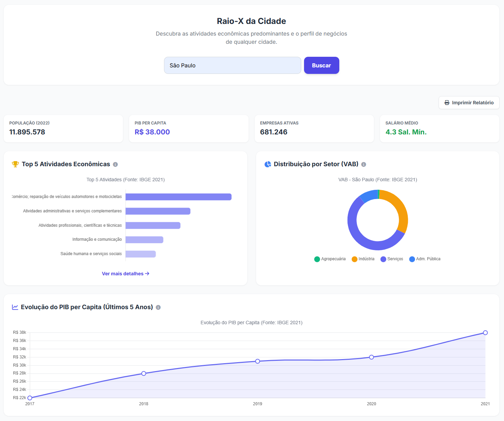Click the Saúde humana e serviços sociais bar

point(141,254)
